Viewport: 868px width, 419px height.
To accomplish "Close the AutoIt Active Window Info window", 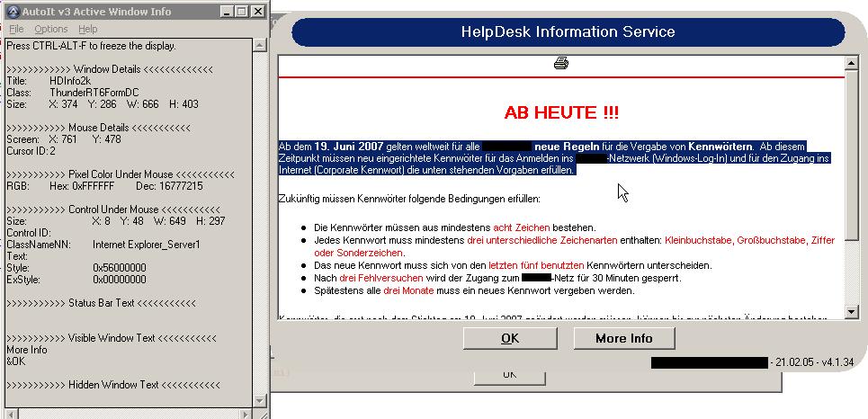I will 256,12.
